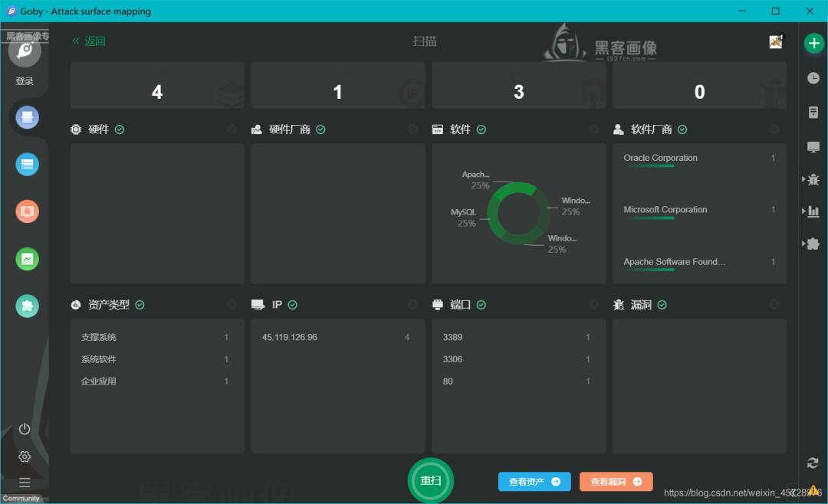The width and height of the screenshot is (828, 504).
Task: Open the task document icon in right sidebar
Action: (813, 112)
